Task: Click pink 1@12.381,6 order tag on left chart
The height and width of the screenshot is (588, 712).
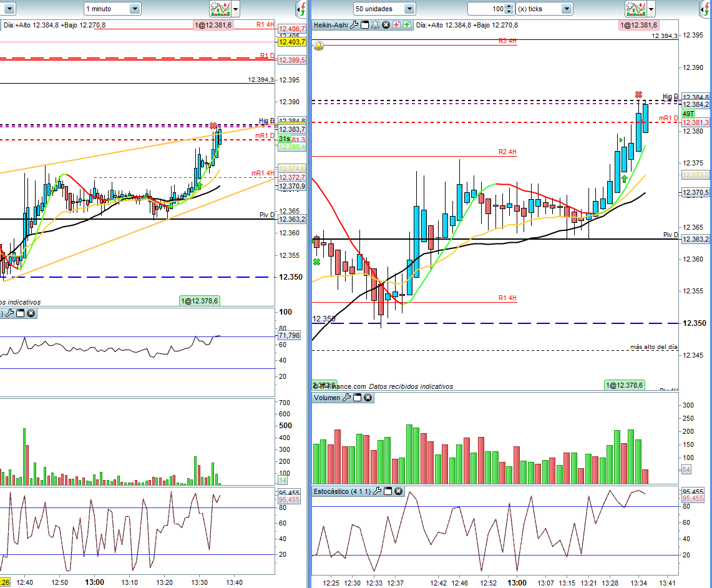Action: point(213,25)
